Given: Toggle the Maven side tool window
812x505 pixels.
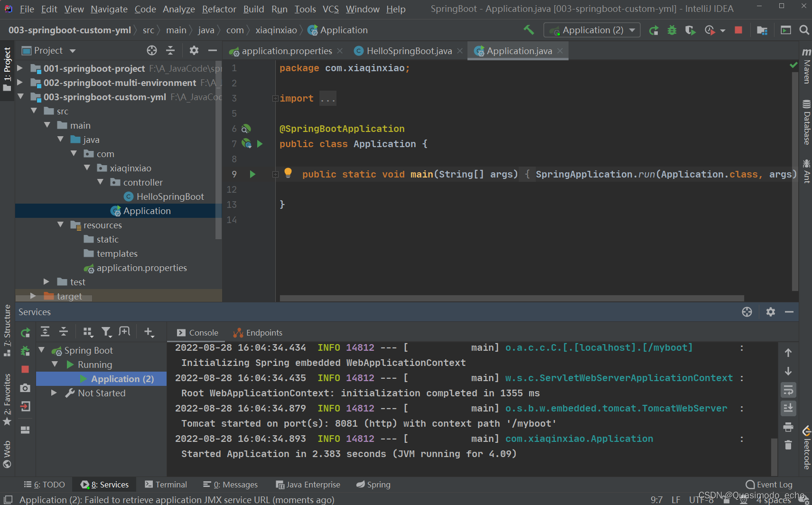Looking at the screenshot, I should [x=806, y=66].
